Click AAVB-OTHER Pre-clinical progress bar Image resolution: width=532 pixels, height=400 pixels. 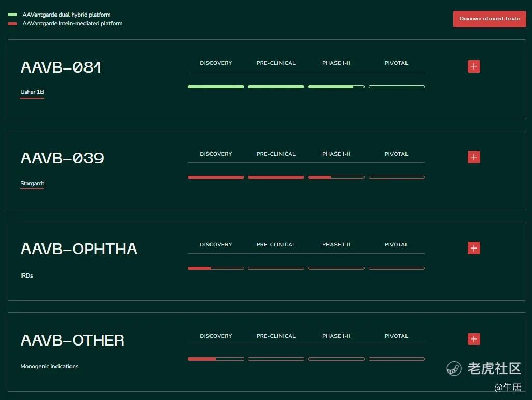276,359
